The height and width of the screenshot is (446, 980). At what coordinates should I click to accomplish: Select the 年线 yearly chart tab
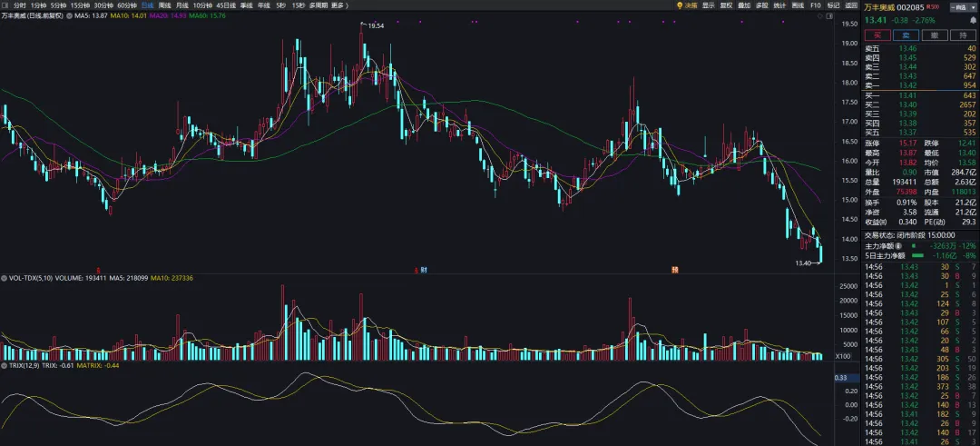click(x=264, y=5)
